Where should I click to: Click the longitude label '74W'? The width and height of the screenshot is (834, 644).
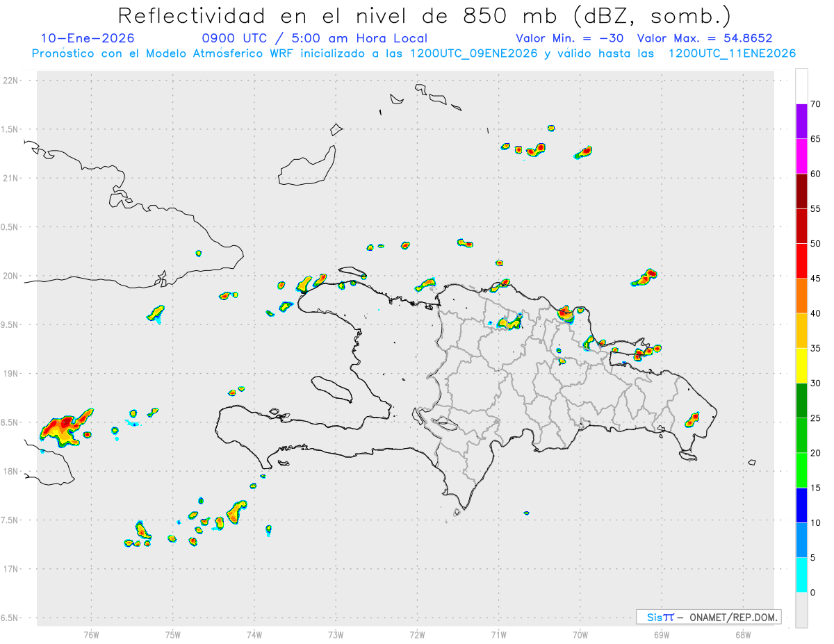(254, 634)
